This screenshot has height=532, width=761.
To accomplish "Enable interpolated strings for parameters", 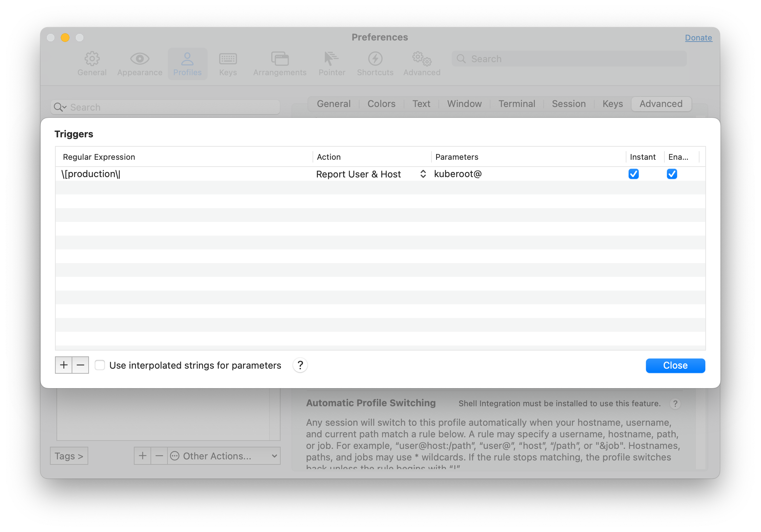I will (100, 365).
